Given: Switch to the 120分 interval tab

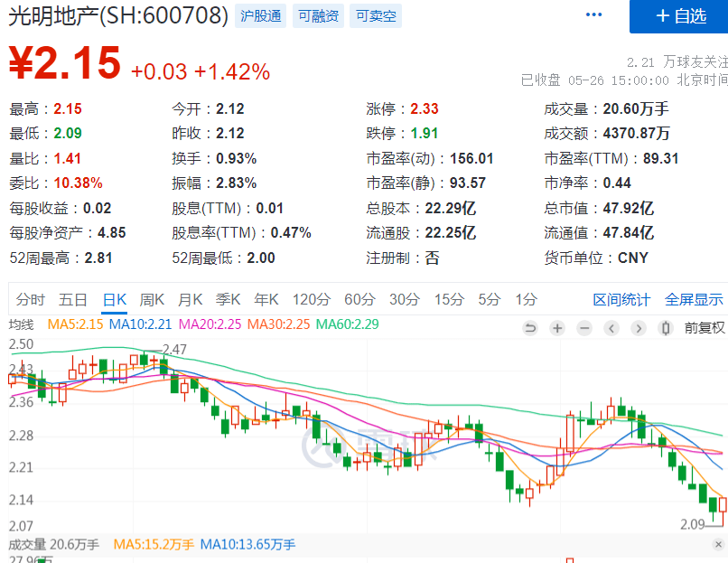Looking at the screenshot, I should point(311,300).
